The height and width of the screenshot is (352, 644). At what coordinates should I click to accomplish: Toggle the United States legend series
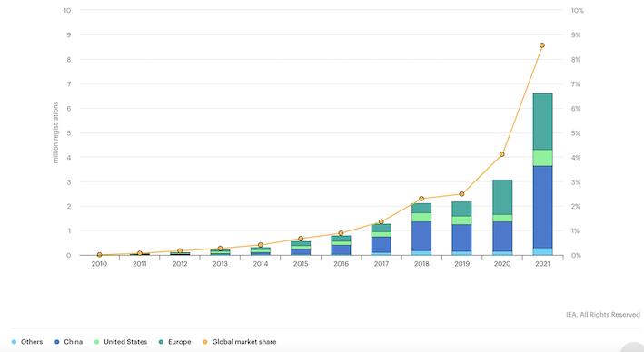pyautogui.click(x=121, y=342)
